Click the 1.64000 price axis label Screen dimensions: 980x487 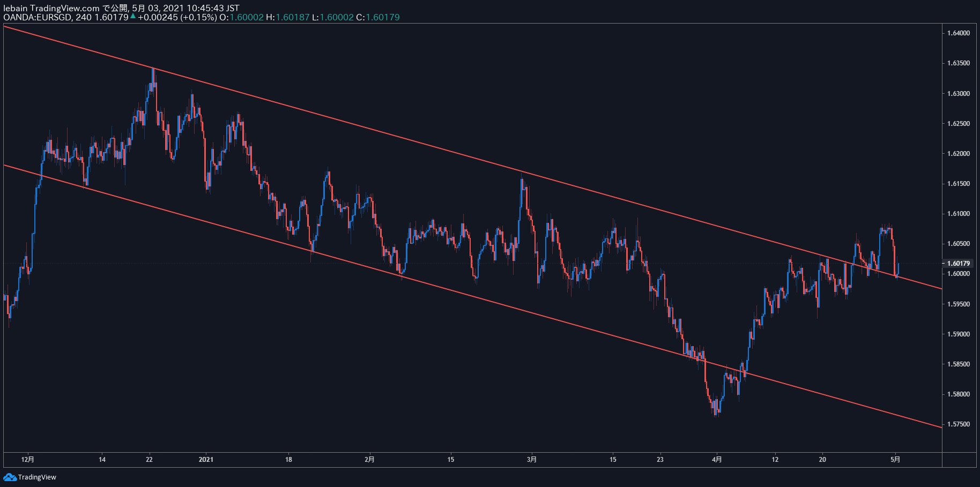click(x=958, y=33)
